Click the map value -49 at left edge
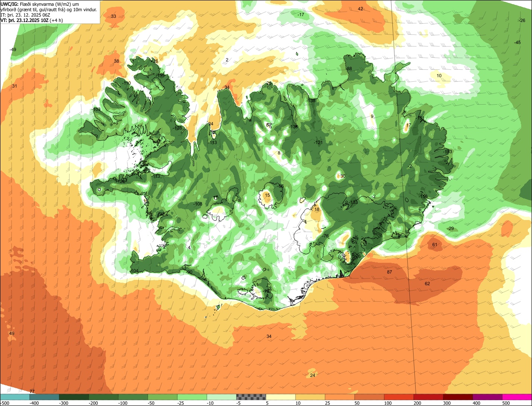The image size is (532, 406). 13,49
